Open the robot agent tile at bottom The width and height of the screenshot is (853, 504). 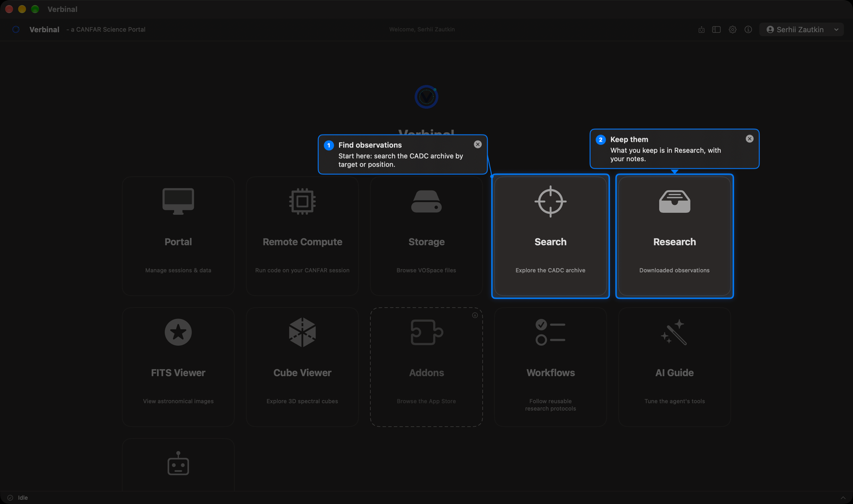(178, 465)
